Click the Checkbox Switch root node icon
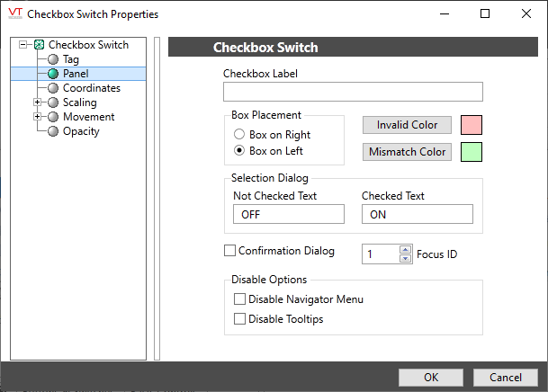Image resolution: width=548 pixels, height=392 pixels. pyautogui.click(x=39, y=45)
